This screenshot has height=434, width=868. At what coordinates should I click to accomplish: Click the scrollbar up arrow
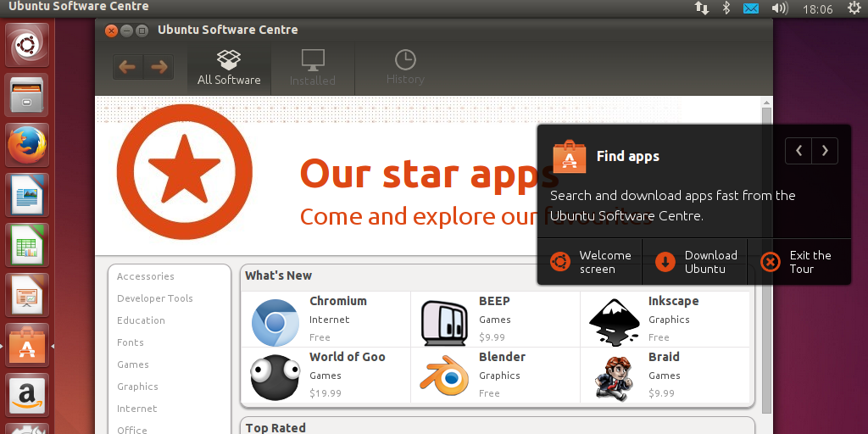point(766,103)
